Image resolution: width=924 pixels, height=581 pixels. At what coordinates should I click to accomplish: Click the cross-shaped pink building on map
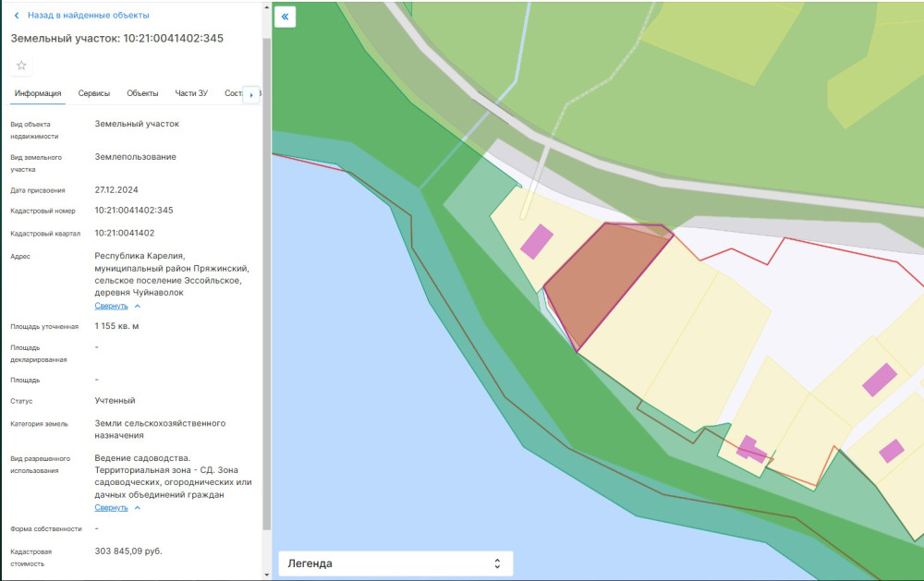click(749, 449)
